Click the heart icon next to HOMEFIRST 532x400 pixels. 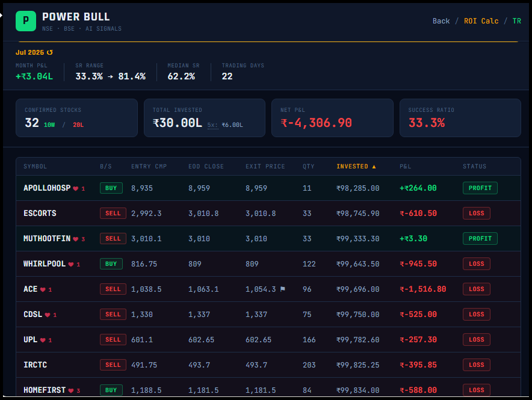pyautogui.click(x=70, y=390)
